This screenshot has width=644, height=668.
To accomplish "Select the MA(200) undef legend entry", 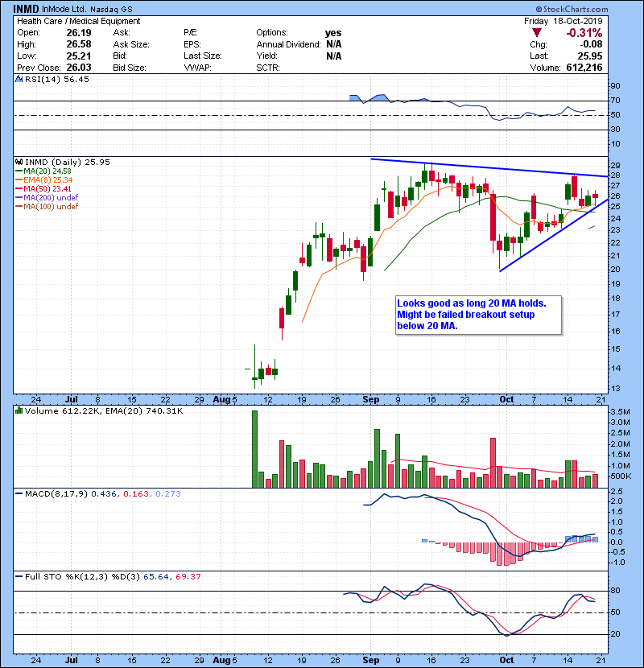I will pos(47,197).
